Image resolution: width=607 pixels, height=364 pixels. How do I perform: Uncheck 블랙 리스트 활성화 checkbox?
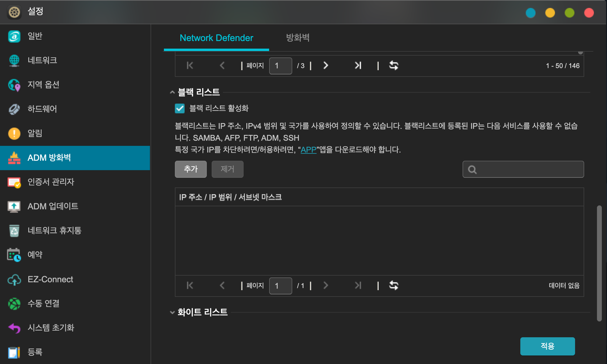coord(180,108)
